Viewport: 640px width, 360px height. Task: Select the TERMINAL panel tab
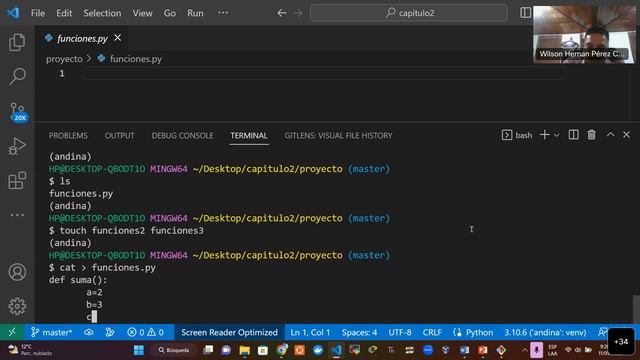tap(249, 136)
